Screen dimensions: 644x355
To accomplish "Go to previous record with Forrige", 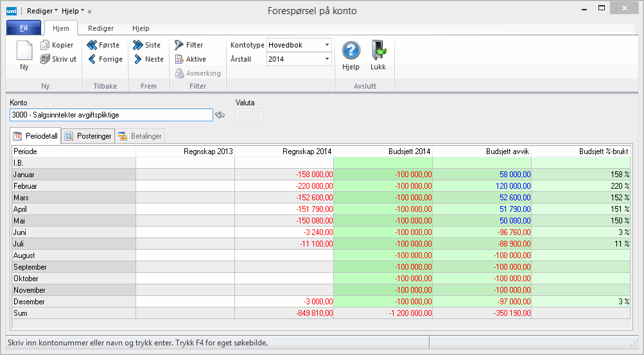I will tap(92, 59).
